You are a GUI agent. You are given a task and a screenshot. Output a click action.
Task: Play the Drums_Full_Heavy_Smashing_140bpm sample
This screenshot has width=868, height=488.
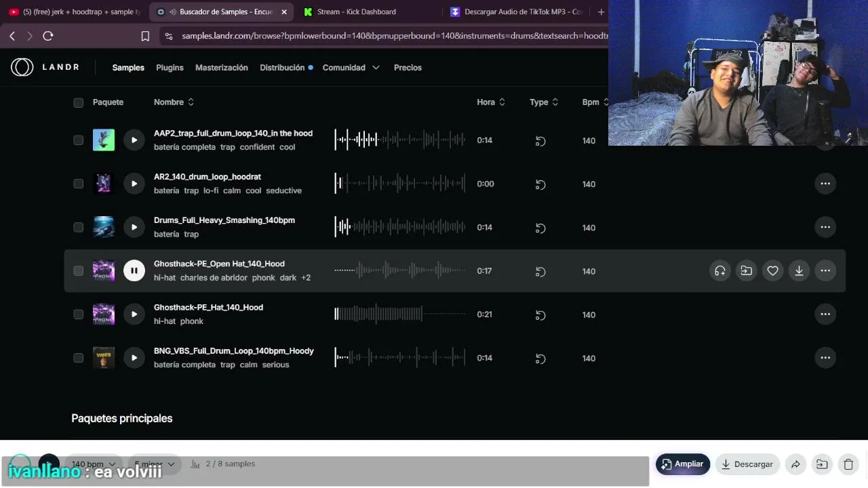[134, 227]
